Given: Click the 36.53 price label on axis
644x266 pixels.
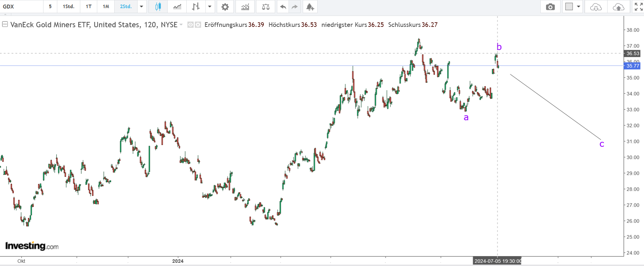Looking at the screenshot, I should tap(633, 53).
